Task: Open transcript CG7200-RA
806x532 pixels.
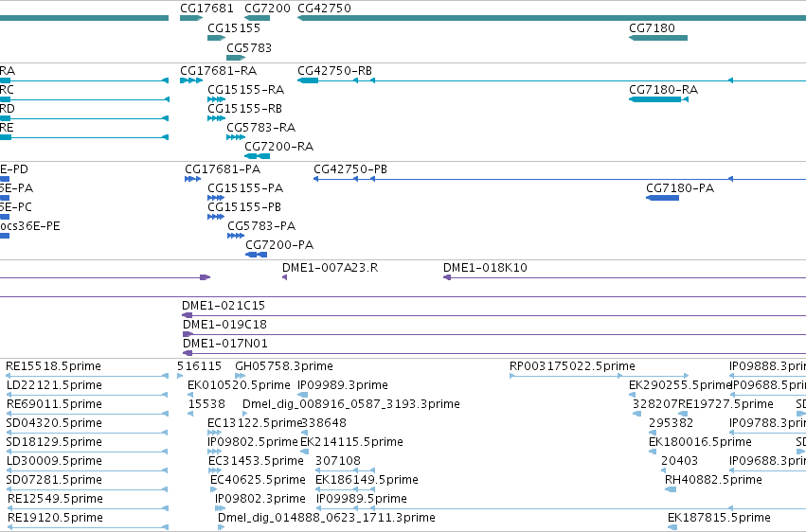Action: (279, 147)
